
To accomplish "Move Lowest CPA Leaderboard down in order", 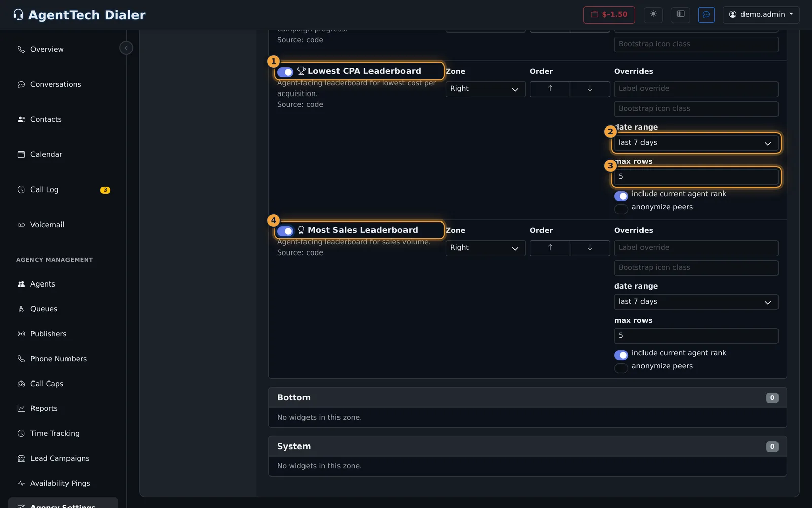I will 590,89.
